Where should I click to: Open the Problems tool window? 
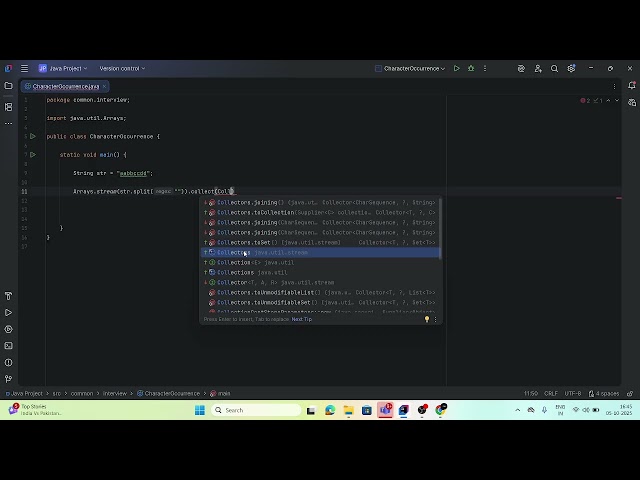8,362
